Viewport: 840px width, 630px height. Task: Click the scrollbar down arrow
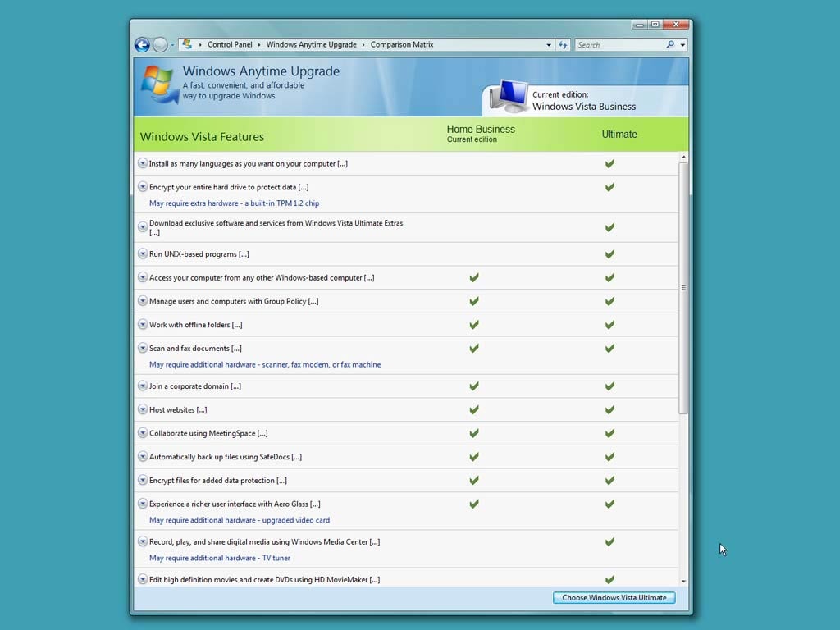[x=683, y=582]
